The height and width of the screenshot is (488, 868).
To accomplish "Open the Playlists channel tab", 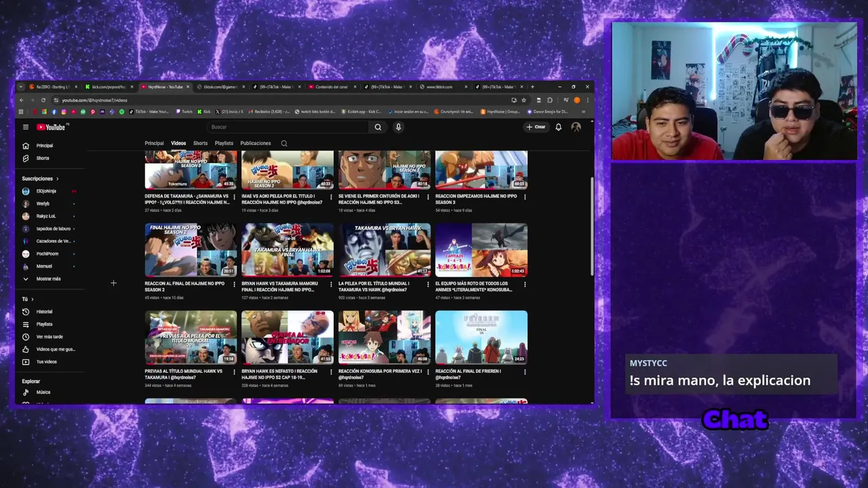I will pyautogui.click(x=224, y=143).
